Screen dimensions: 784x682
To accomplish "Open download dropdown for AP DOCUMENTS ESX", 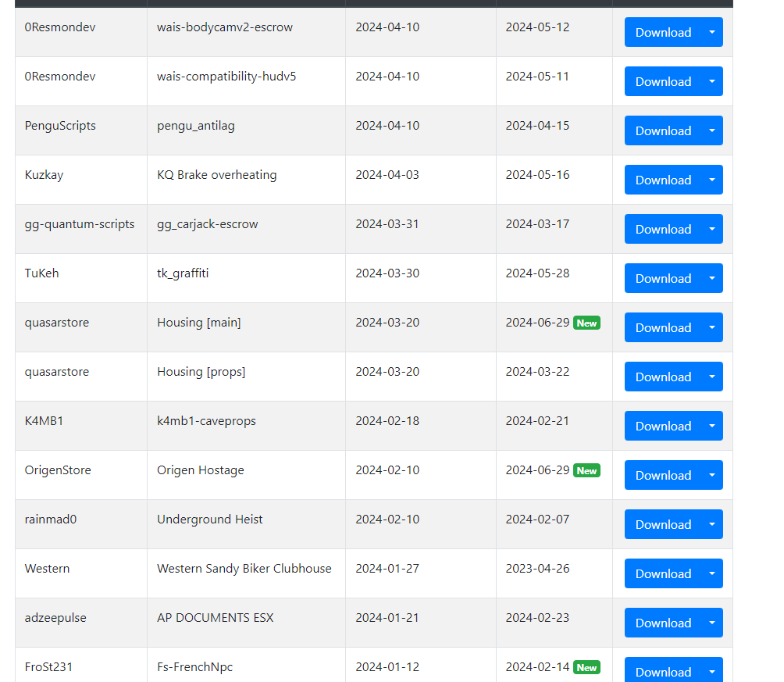I will [712, 623].
